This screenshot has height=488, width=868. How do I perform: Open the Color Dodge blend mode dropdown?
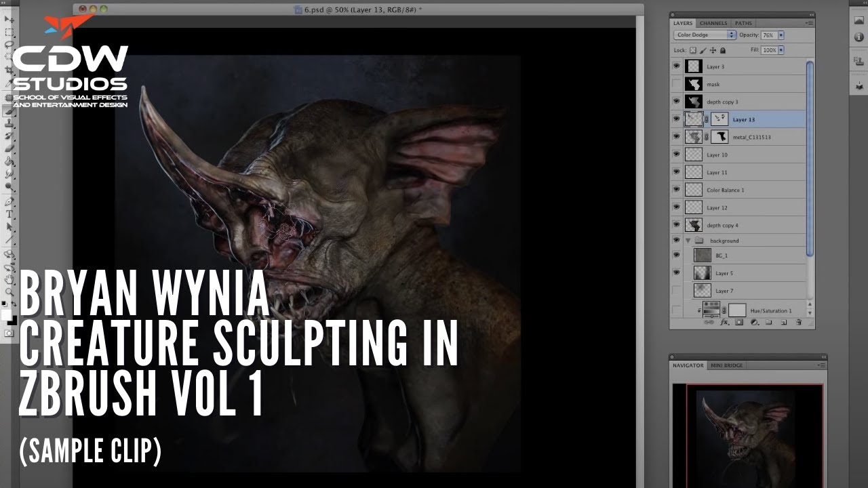[x=705, y=35]
